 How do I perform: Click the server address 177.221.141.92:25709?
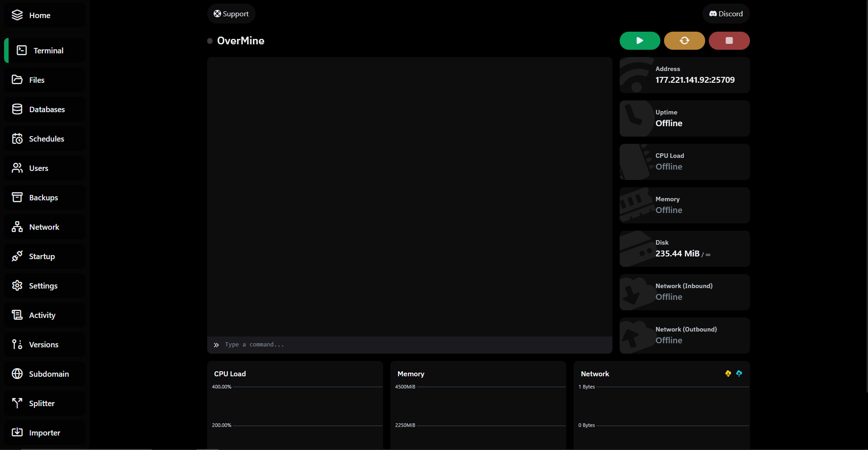point(695,80)
